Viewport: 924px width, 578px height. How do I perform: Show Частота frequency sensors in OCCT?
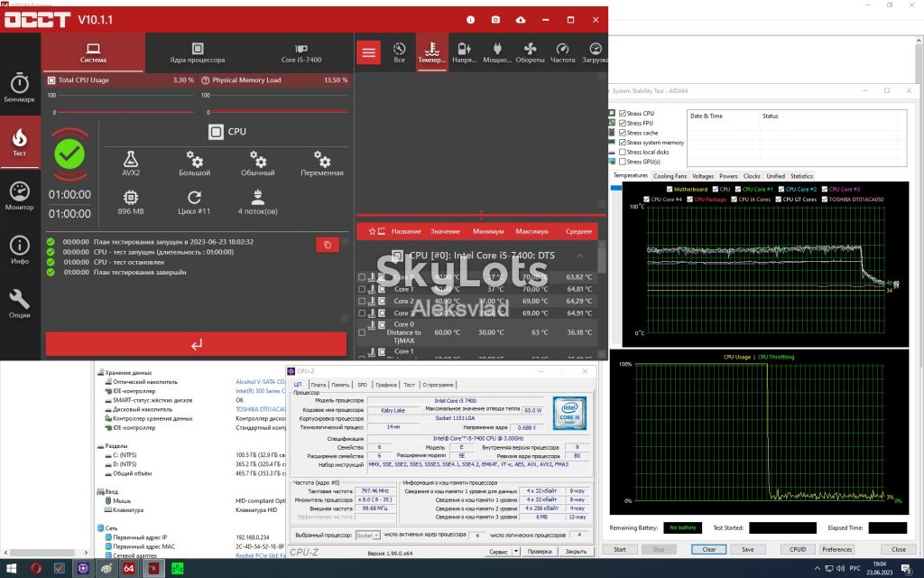click(562, 52)
